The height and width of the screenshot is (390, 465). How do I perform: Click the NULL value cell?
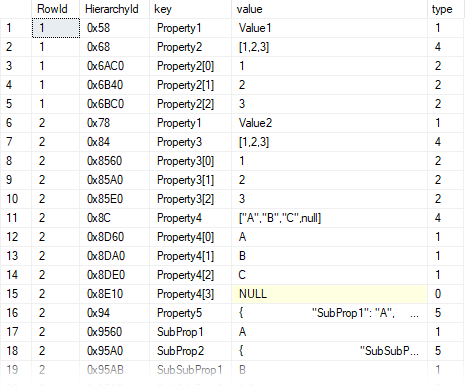(x=329, y=294)
